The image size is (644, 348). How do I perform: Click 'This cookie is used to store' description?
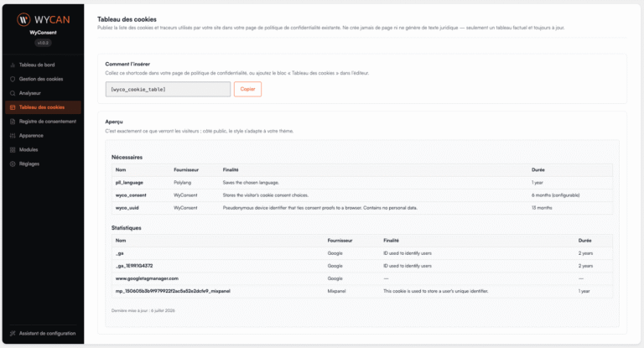[436, 291]
